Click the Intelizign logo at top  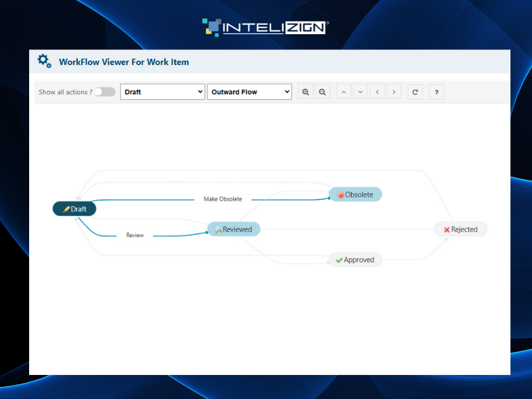(x=264, y=27)
